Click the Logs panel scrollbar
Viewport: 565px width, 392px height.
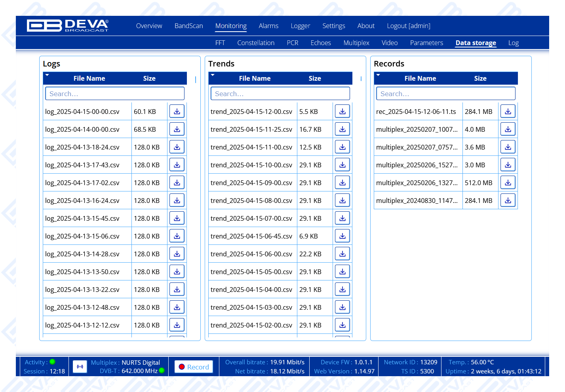[196, 80]
